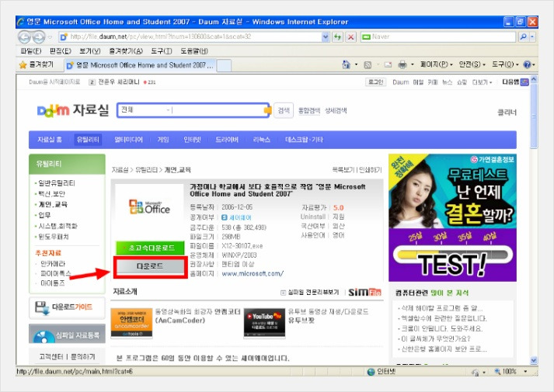Click the Print icon

pyautogui.click(x=402, y=65)
